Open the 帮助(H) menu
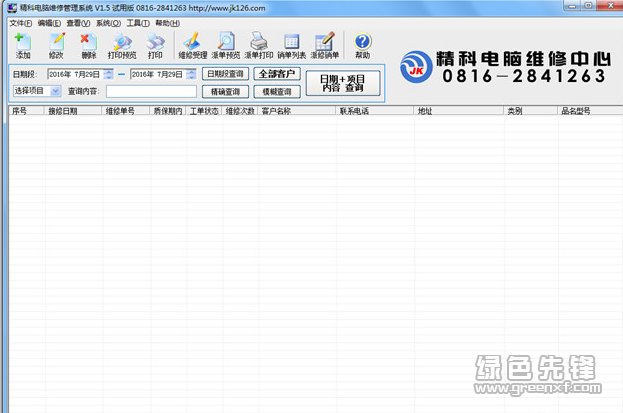The width and height of the screenshot is (623, 413). (167, 23)
